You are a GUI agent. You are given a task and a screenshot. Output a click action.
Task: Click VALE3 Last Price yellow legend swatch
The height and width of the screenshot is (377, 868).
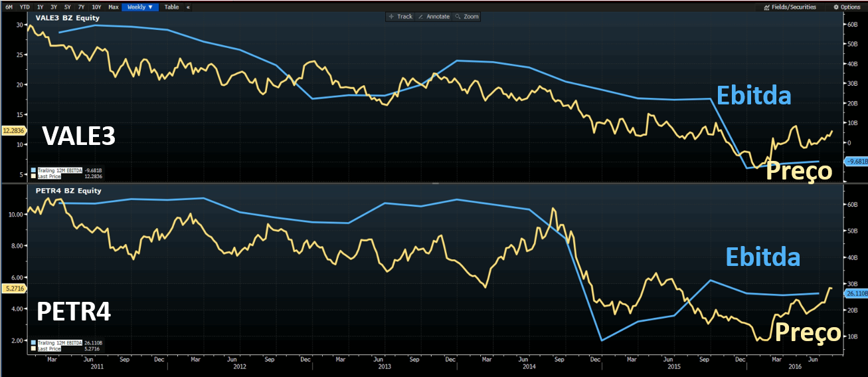pos(33,176)
